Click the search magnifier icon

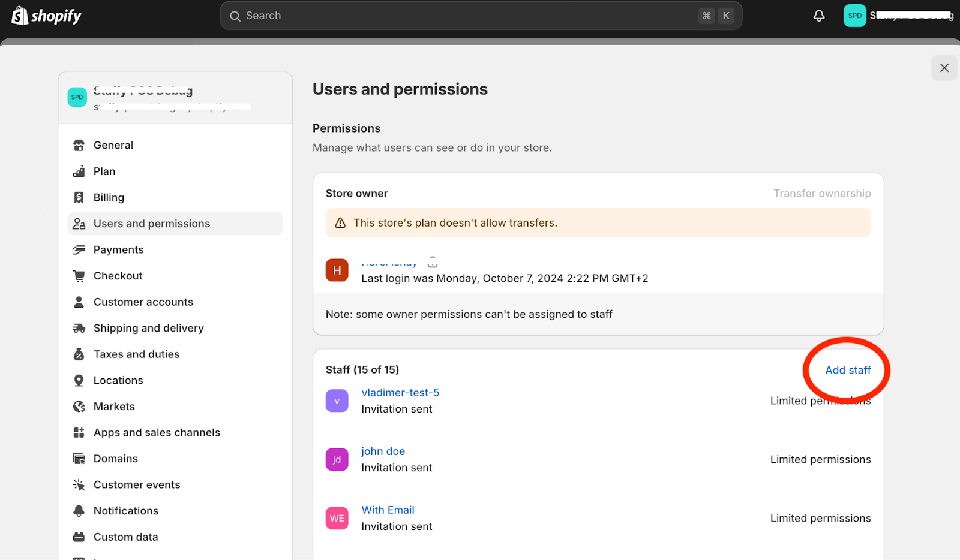[x=235, y=16]
